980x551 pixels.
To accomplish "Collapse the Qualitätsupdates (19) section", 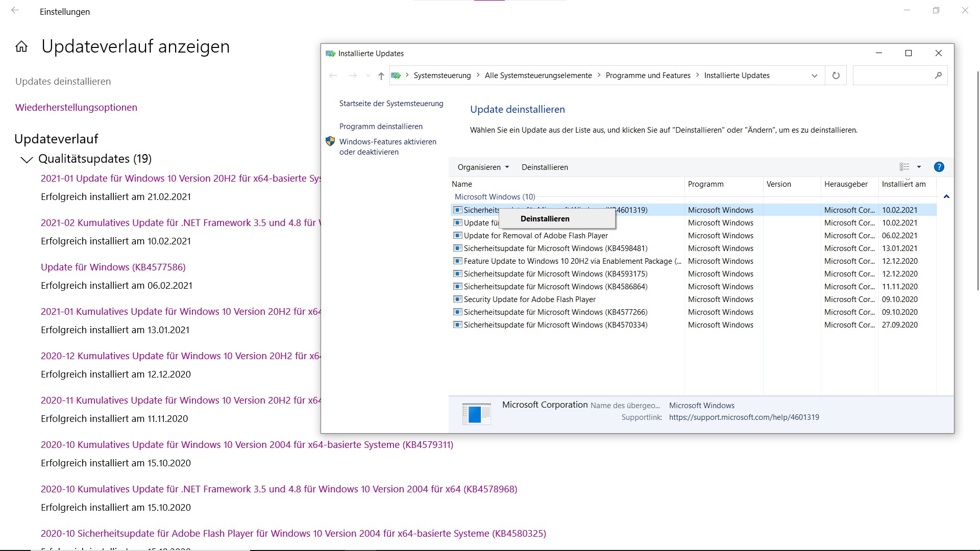I will pyautogui.click(x=27, y=160).
